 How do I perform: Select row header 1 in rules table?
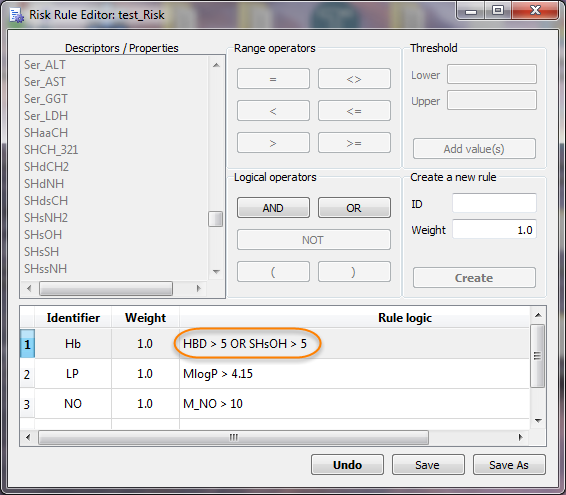click(27, 344)
